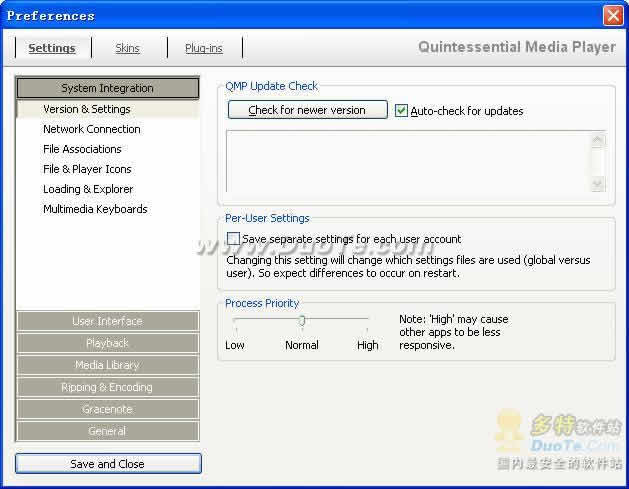The height and width of the screenshot is (489, 629).
Task: Switch to the Settings tab
Action: click(x=52, y=48)
